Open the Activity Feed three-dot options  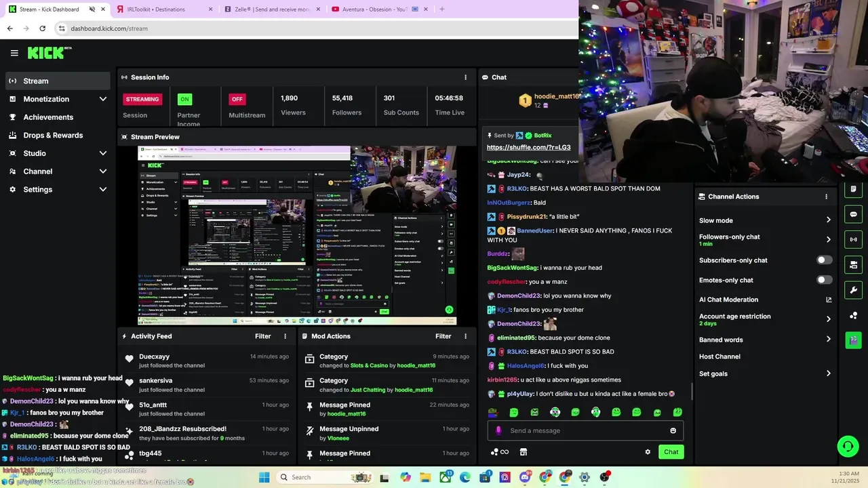(285, 336)
